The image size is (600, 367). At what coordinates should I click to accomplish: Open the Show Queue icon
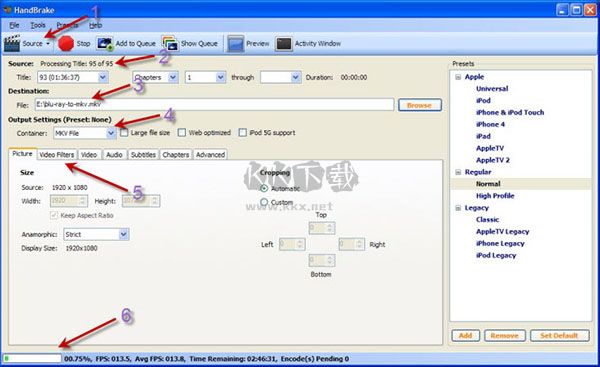pyautogui.click(x=170, y=44)
